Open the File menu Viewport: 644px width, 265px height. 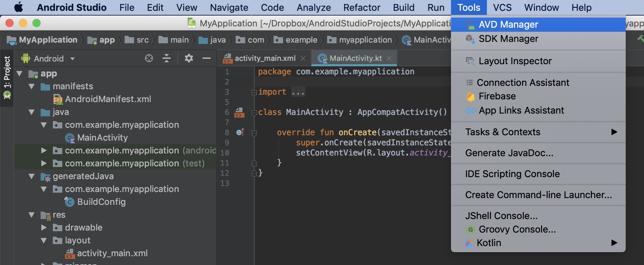(x=127, y=7)
